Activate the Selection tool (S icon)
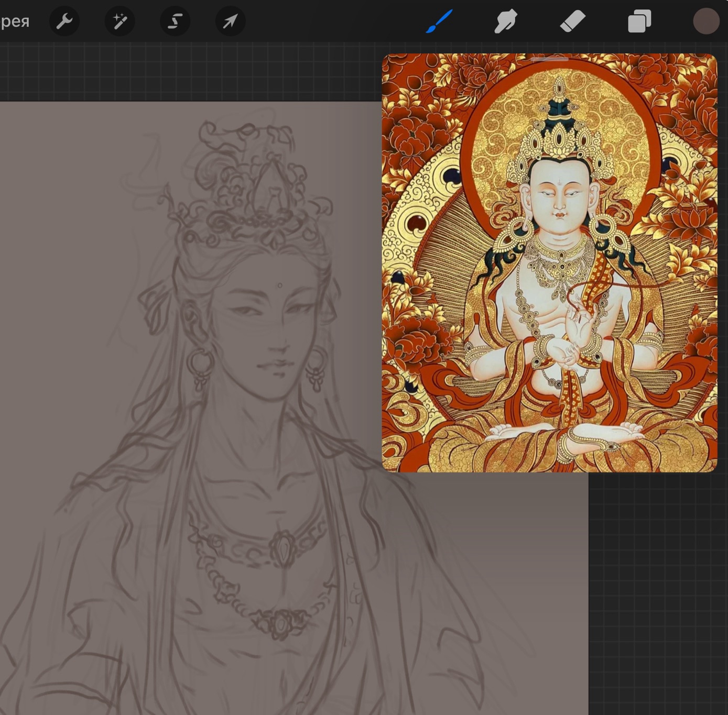This screenshot has width=728, height=715. point(175,21)
